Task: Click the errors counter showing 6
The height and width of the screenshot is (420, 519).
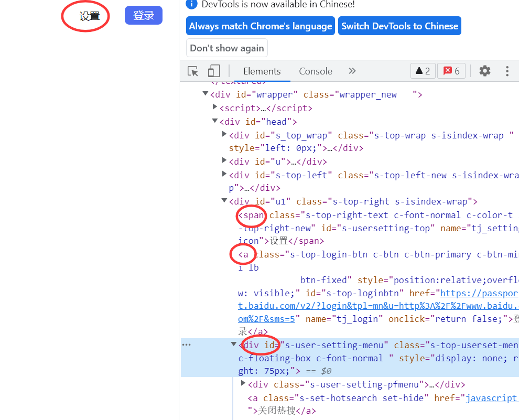Action: 451,71
